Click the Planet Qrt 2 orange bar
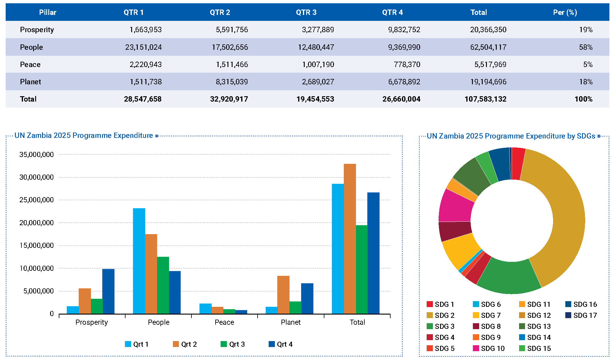613x364 pixels. pos(283,295)
